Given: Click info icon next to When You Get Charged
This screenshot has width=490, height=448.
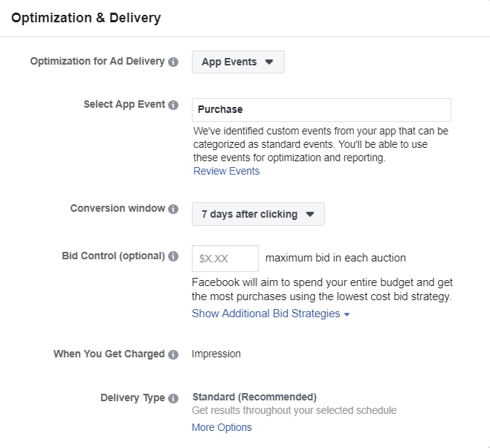Looking at the screenshot, I should pyautogui.click(x=173, y=355).
